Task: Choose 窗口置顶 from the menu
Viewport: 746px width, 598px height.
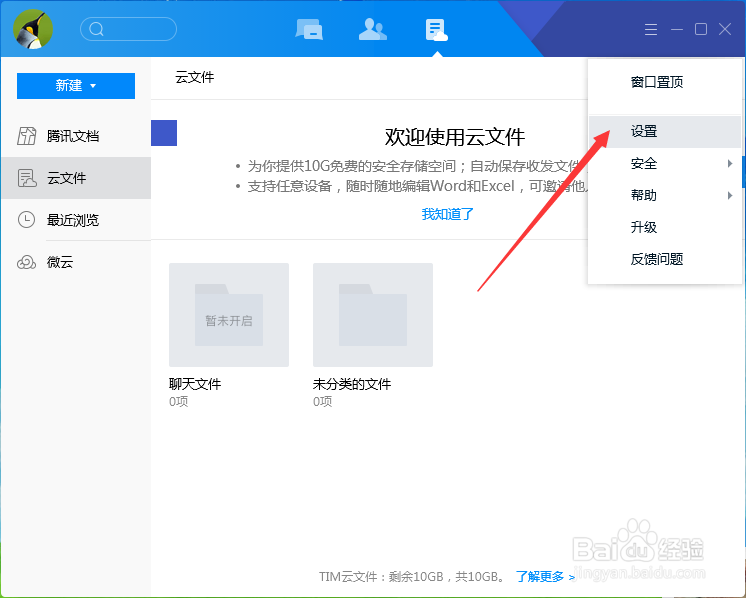Action: (665, 82)
